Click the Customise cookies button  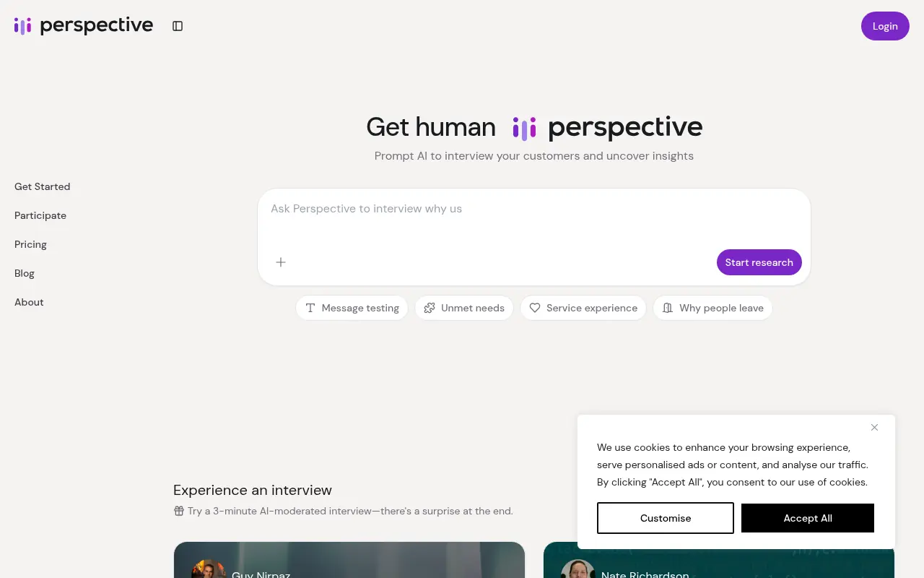pos(665,518)
